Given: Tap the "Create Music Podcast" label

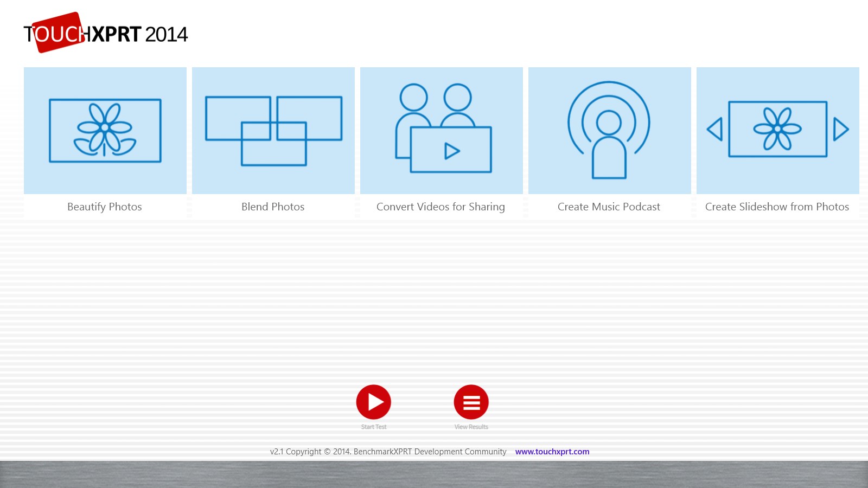Looking at the screenshot, I should pos(609,207).
